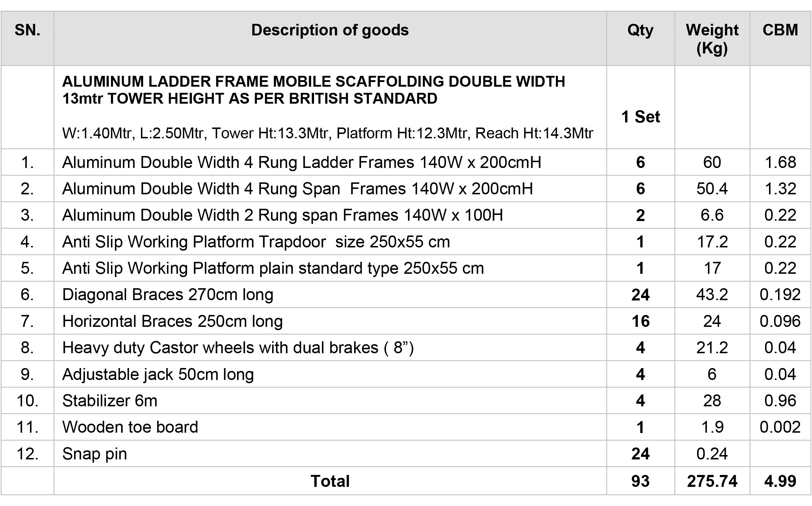Click the Wooden toe board cell

coord(330,427)
